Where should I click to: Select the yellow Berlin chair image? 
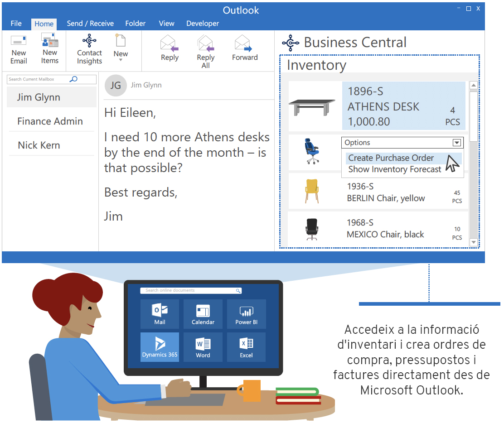pyautogui.click(x=311, y=191)
